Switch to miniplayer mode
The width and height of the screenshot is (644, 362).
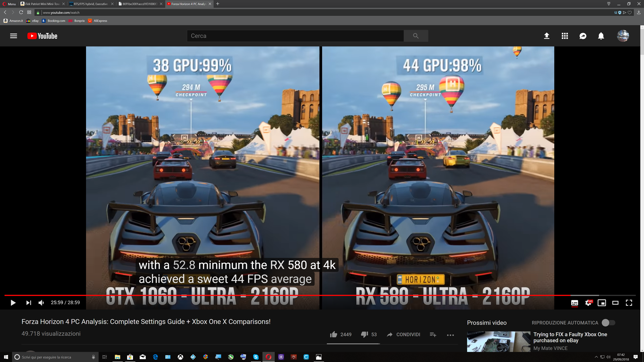[x=602, y=303]
